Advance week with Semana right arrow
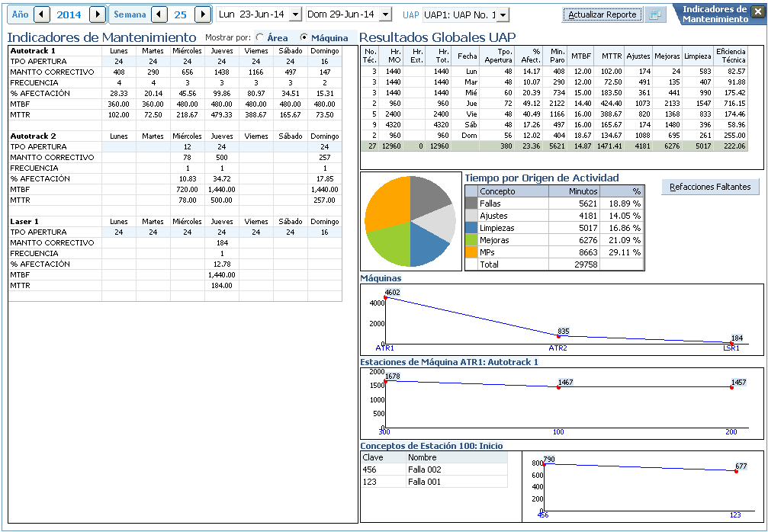Screen dimensions: 768x532 coord(202,14)
